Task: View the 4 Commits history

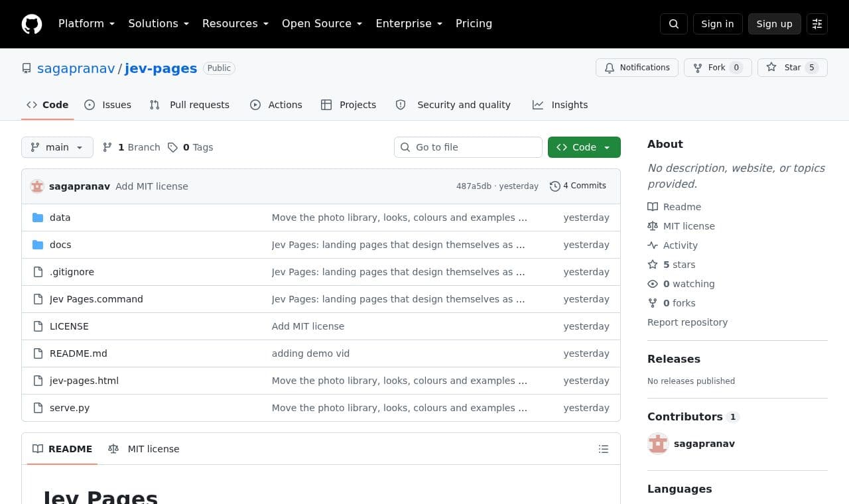Action: click(x=578, y=186)
